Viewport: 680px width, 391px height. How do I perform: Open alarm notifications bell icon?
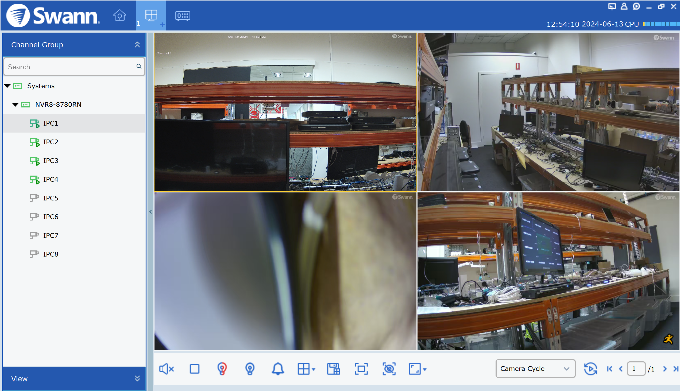pos(278,369)
